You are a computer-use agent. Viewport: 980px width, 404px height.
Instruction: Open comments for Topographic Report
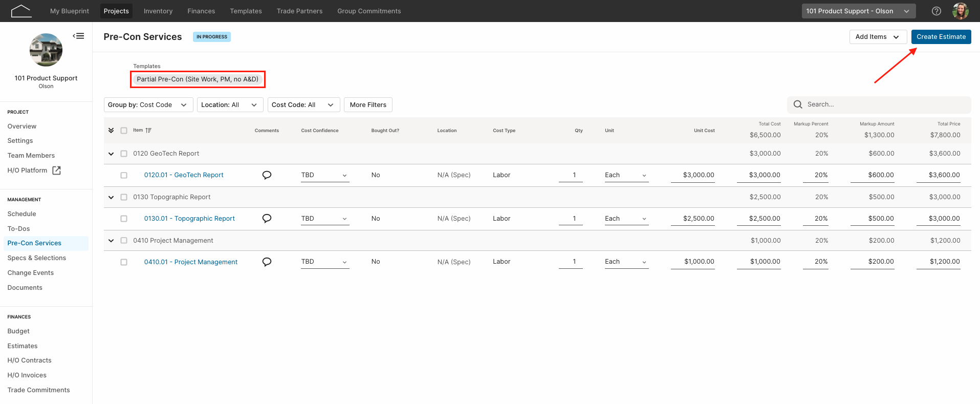click(x=267, y=219)
